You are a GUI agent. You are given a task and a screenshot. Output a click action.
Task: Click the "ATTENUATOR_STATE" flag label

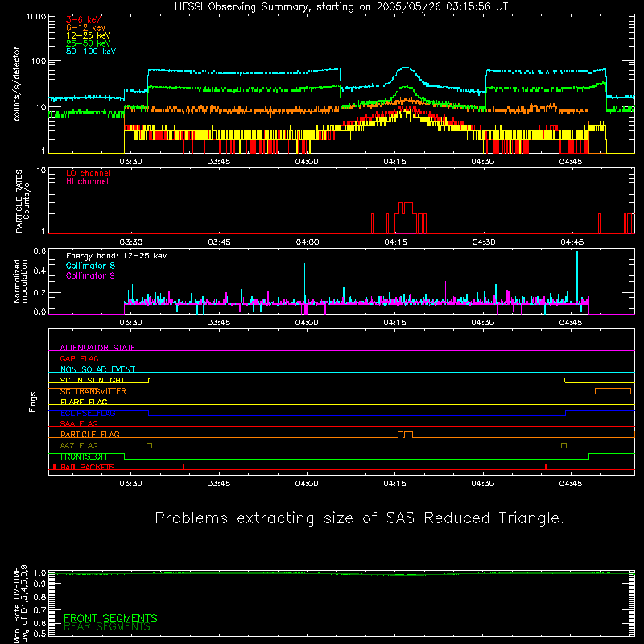(x=97, y=348)
